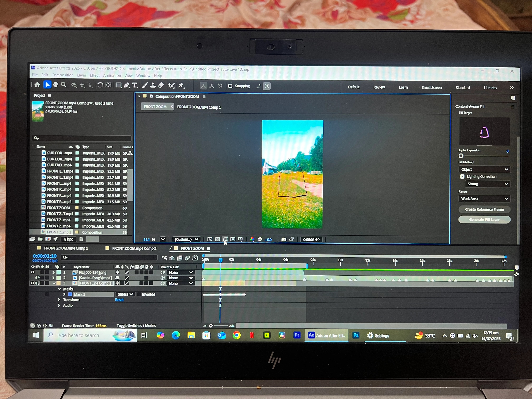Uncheck the Lighting Correction checkbox

(x=462, y=177)
